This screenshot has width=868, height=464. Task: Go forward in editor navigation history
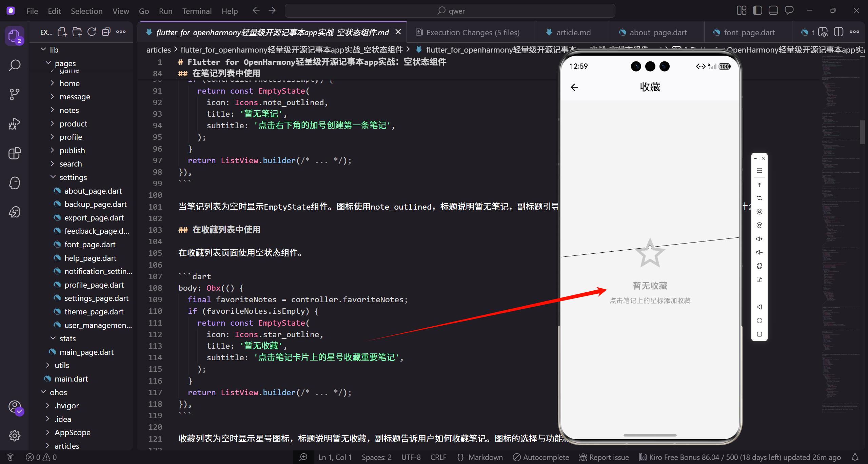[272, 11]
